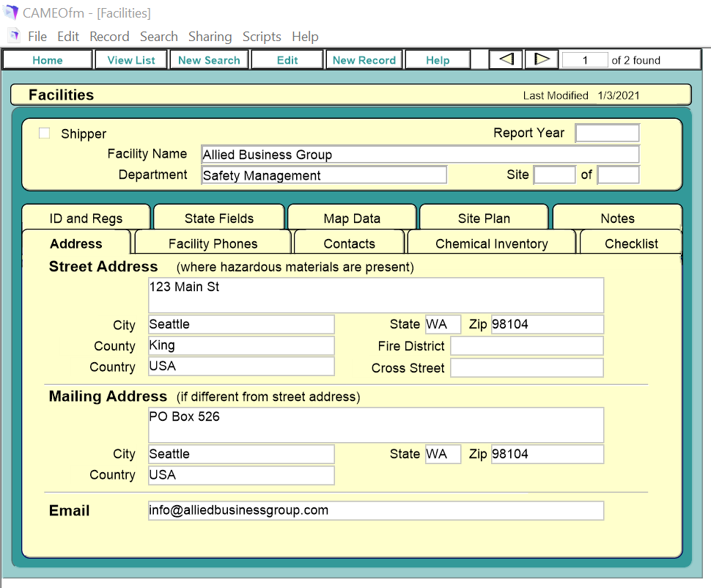Image resolution: width=711 pixels, height=588 pixels.
Task: Click the Facility Name field
Action: click(x=420, y=154)
